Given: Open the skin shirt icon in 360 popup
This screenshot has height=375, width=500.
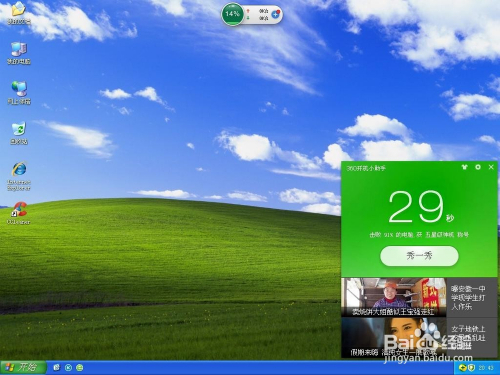Looking at the screenshot, I should pos(464,167).
